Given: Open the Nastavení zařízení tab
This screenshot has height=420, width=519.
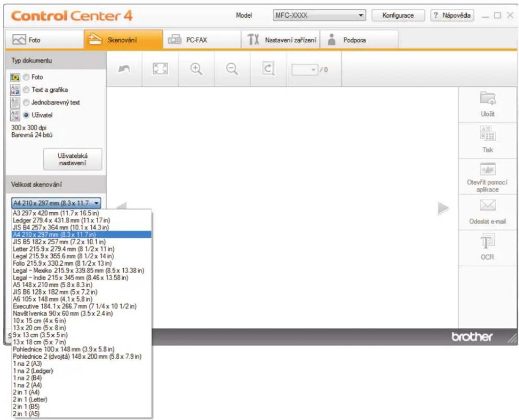Looking at the screenshot, I should tap(280, 40).
